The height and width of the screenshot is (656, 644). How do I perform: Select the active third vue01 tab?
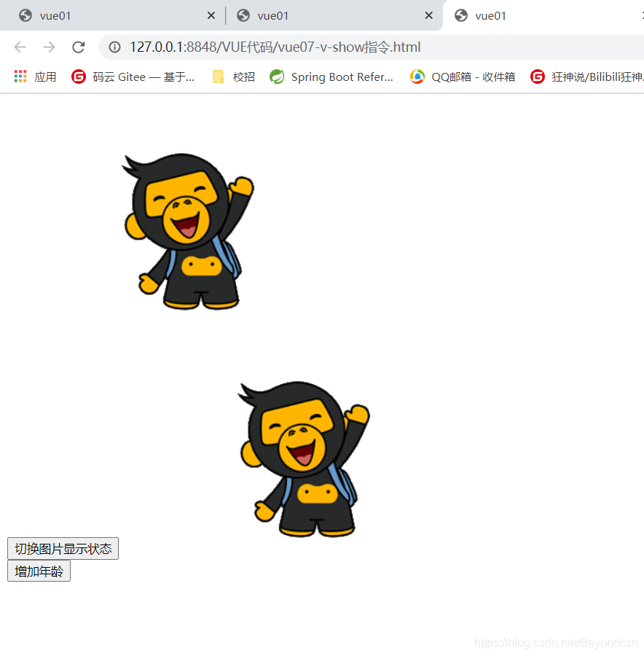(543, 16)
